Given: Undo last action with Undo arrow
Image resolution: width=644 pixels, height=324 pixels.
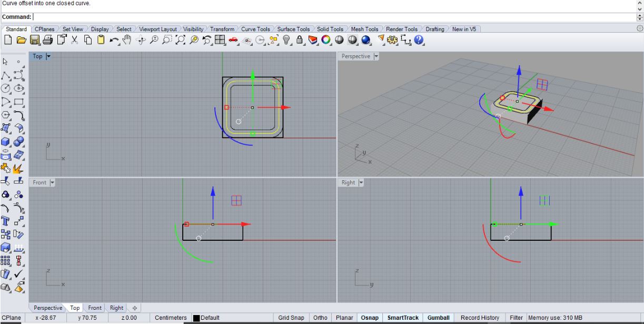Looking at the screenshot, I should 114,40.
